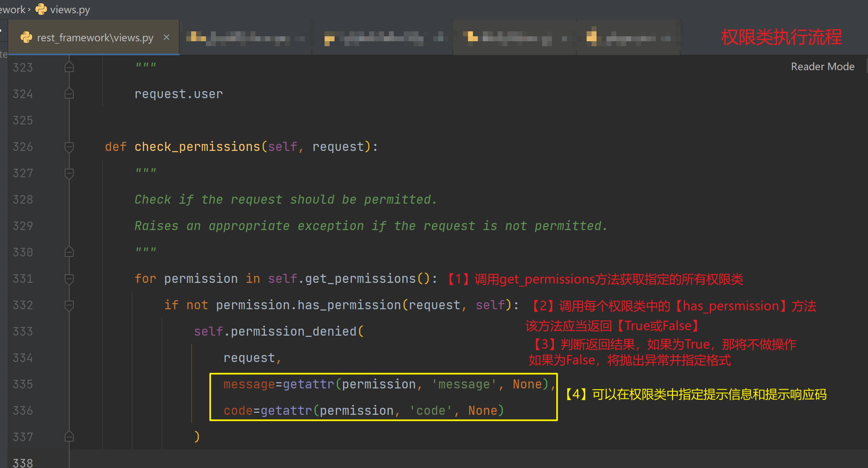Click 'message' string literal on line 335

(x=464, y=384)
